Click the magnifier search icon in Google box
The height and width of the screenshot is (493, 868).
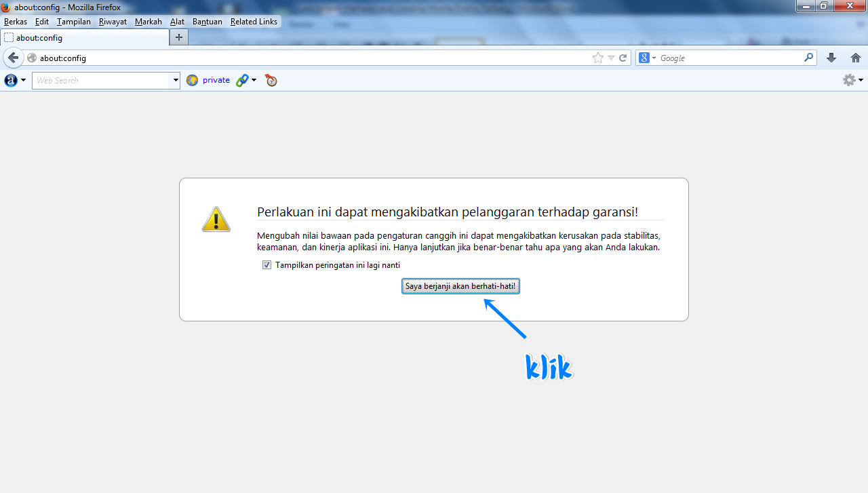pyautogui.click(x=808, y=58)
